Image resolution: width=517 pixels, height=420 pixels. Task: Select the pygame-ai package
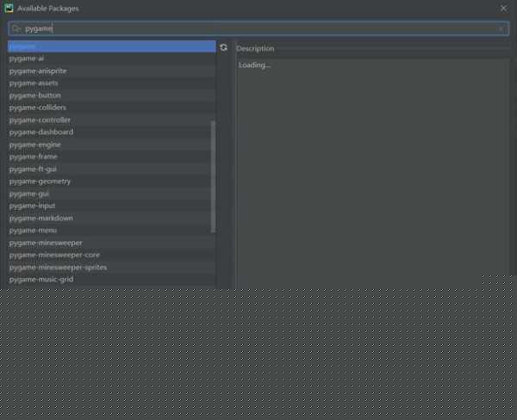tap(111, 59)
